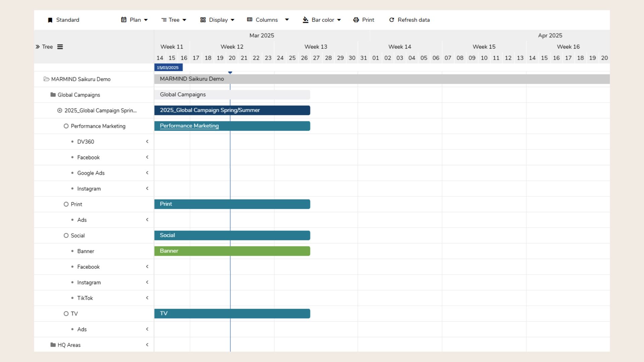Screen dimensions: 644x362
Task: Select the target icon beside 2025_Global Campaign
Action: [60, 110]
